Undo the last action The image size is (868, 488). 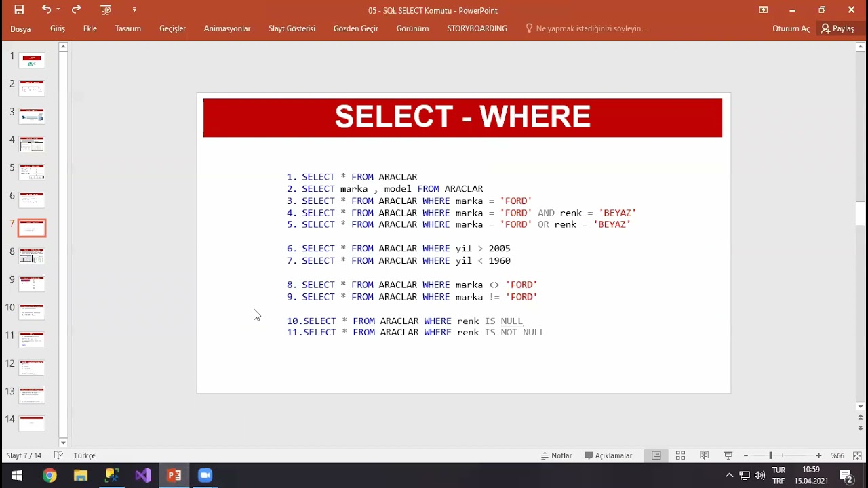point(46,9)
